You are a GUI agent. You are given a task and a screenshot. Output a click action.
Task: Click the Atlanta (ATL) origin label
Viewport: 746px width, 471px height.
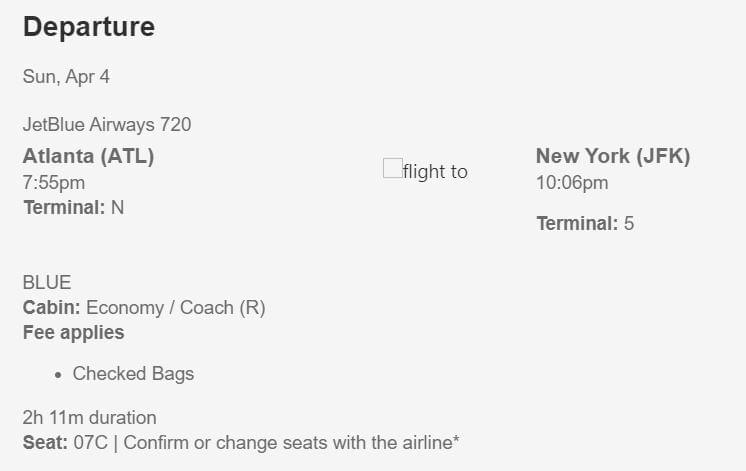[88, 156]
